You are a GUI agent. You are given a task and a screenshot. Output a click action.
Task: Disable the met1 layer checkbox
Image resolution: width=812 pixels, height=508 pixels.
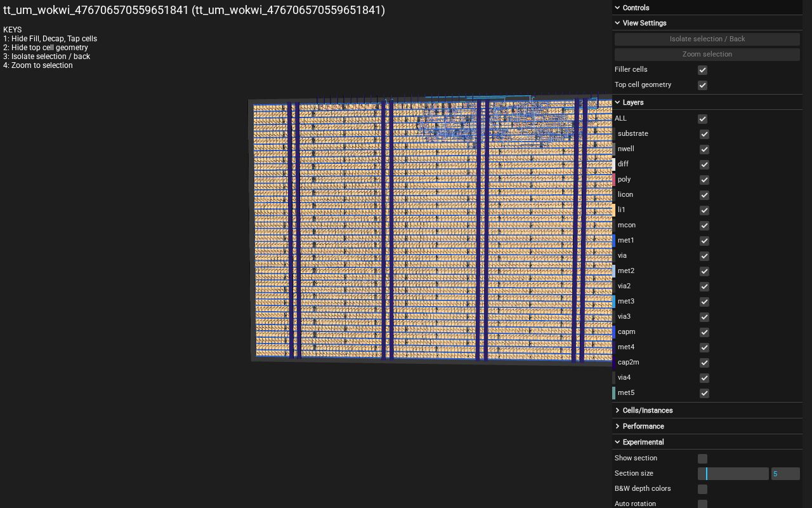coord(704,241)
